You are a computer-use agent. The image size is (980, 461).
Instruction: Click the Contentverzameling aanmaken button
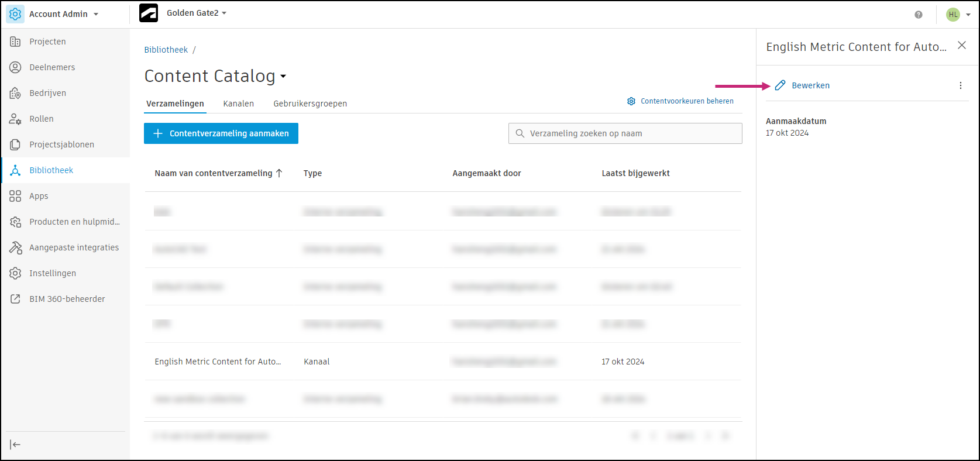pyautogui.click(x=221, y=133)
